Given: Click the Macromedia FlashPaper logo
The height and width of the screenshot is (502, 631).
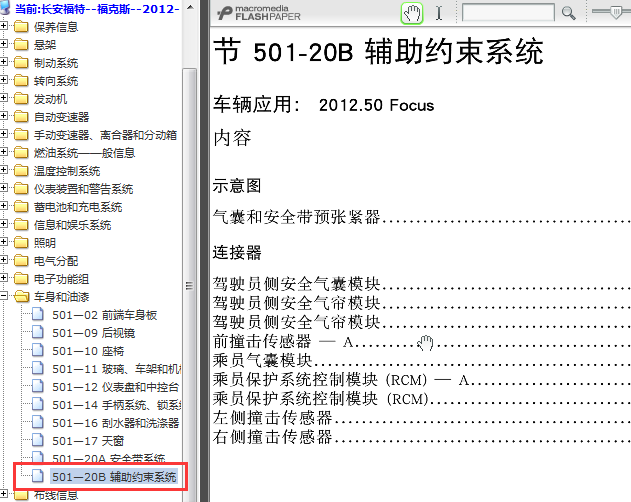Looking at the screenshot, I should [259, 13].
